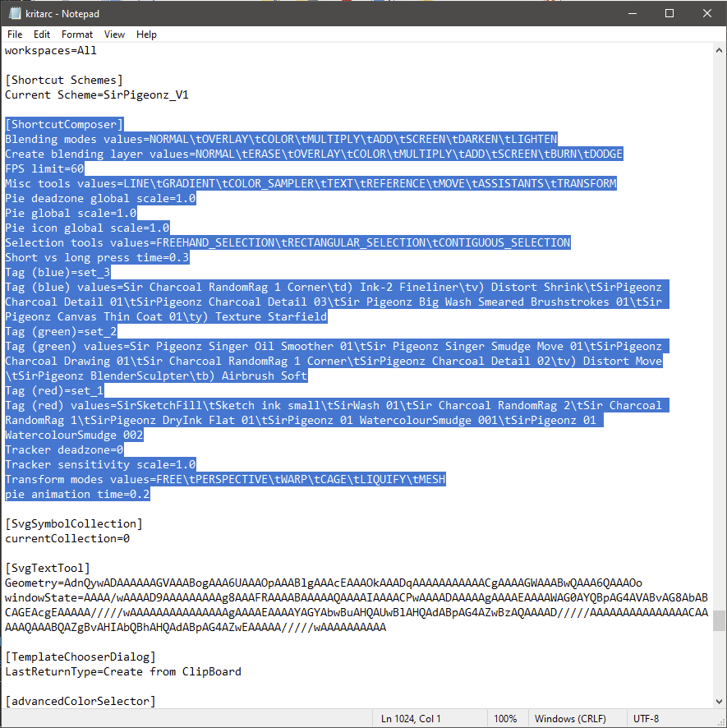Image resolution: width=727 pixels, height=728 pixels.
Task: Click the 'Blending modes values' line
Action: (x=281, y=140)
